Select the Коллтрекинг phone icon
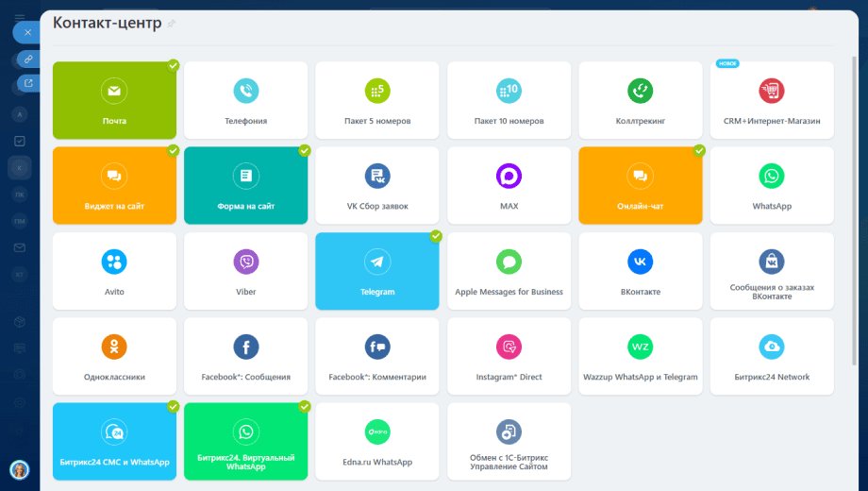This screenshot has height=491, width=868. (x=640, y=91)
